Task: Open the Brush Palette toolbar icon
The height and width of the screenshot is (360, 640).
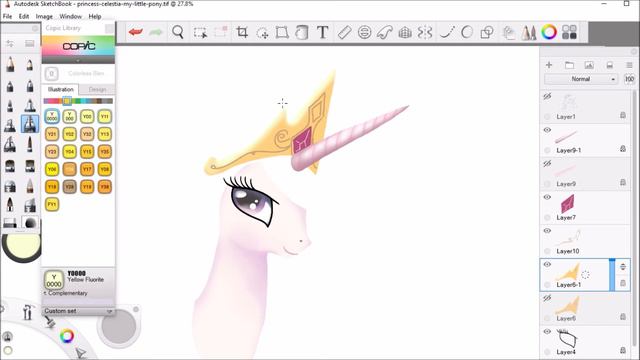Action: coord(529,32)
